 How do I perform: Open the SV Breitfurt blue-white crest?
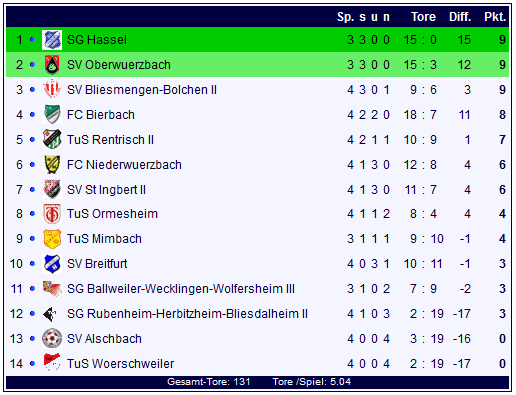tap(52, 264)
